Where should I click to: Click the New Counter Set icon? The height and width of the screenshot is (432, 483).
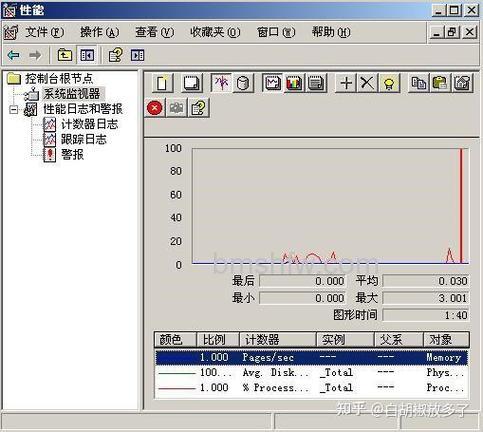pyautogui.click(x=163, y=83)
